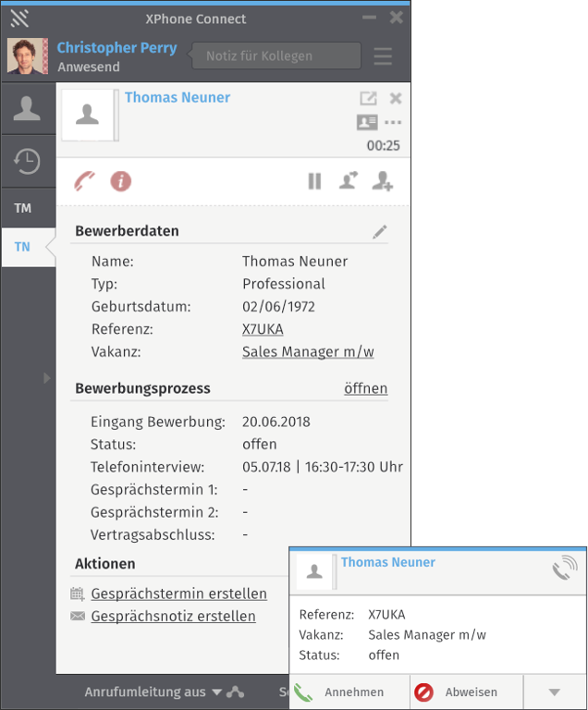
Task: Open the contact card icon
Action: pos(367,122)
